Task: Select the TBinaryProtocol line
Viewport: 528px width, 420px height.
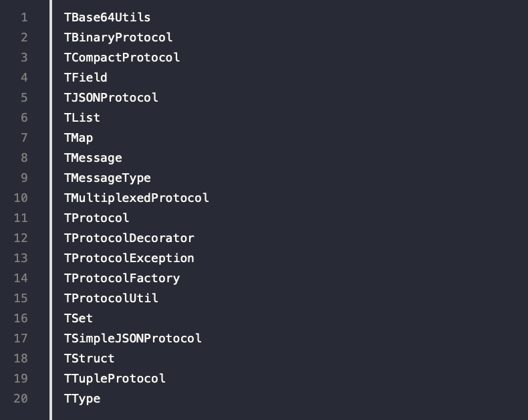Action: coord(118,37)
